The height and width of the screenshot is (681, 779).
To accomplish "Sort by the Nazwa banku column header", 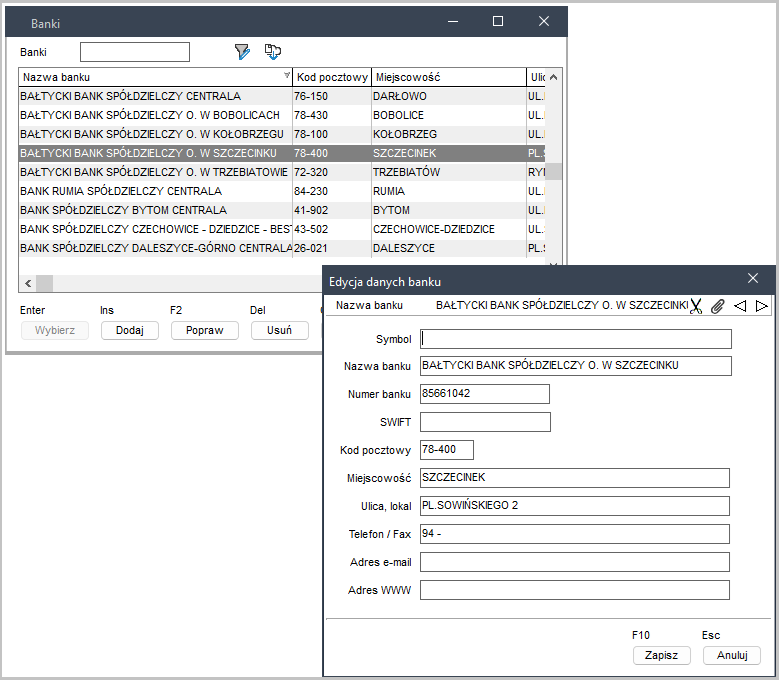I will 156,77.
